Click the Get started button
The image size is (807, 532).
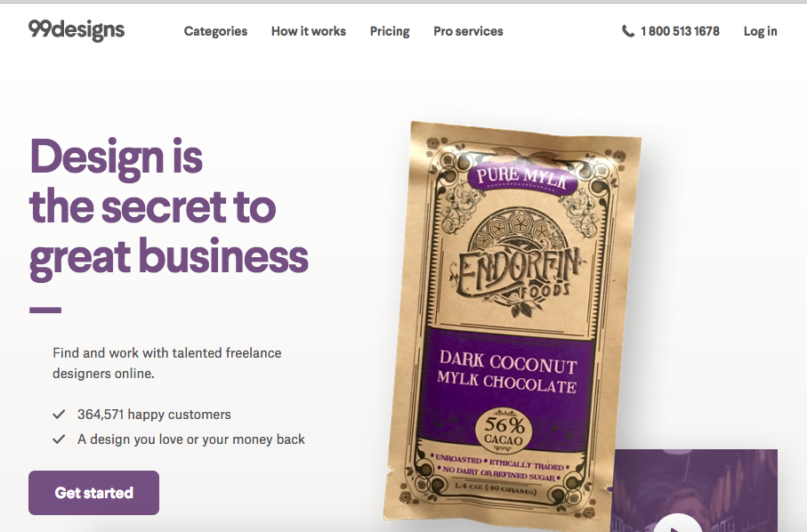pos(93,493)
